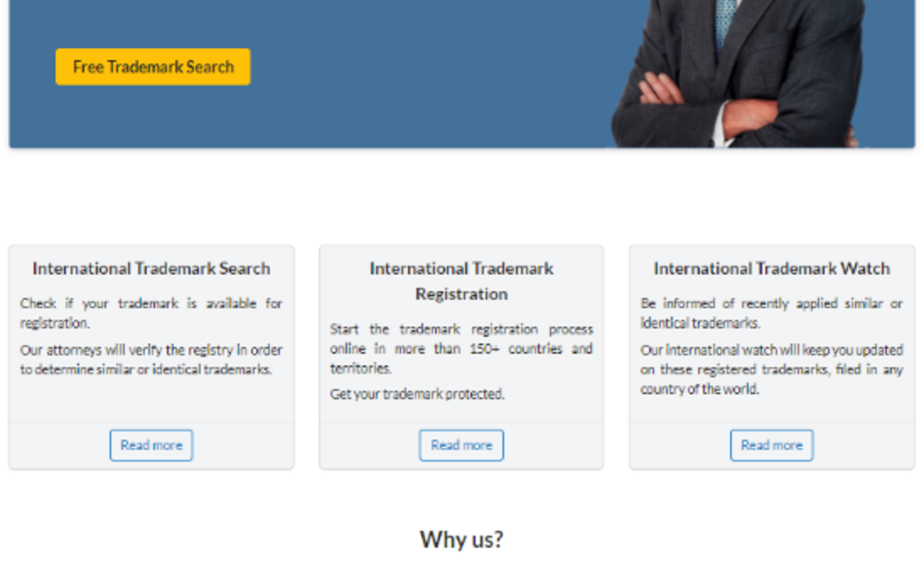The image size is (924, 575).
Task: Open the International Trademark Search heading
Action: [150, 268]
